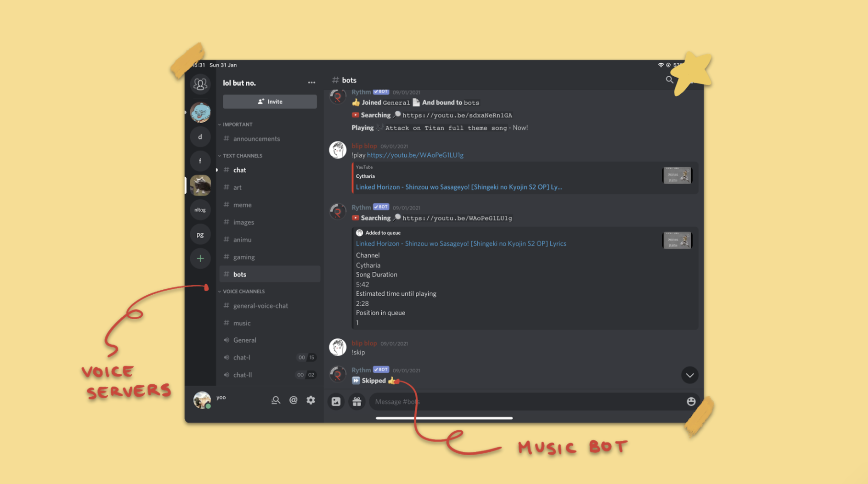Open mentions at-sign icon
This screenshot has height=484, width=868.
[x=293, y=400]
